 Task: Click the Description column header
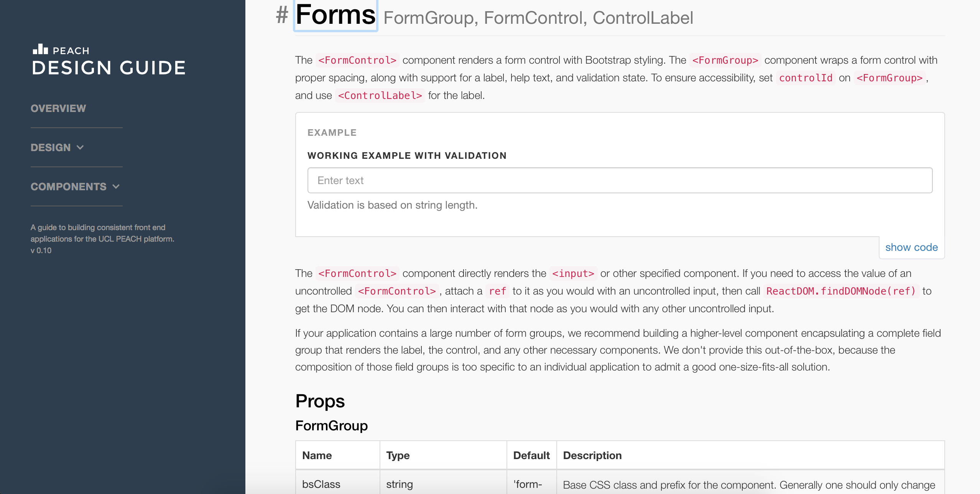592,455
